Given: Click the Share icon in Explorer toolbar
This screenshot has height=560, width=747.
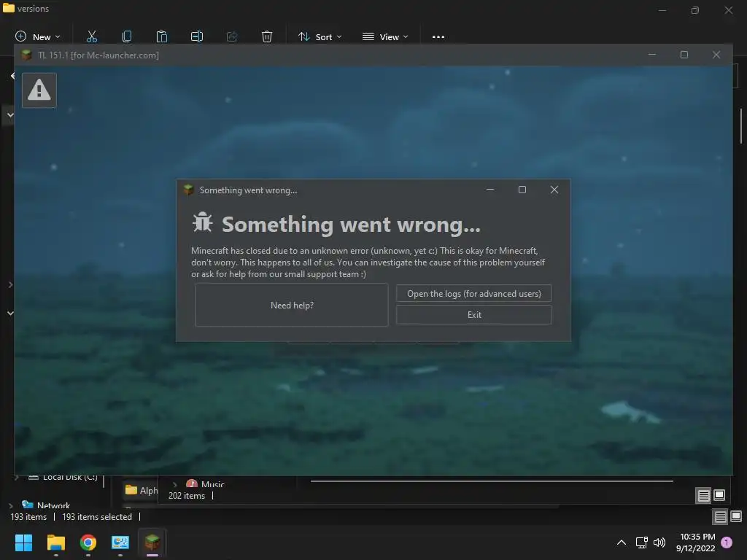Looking at the screenshot, I should (232, 36).
